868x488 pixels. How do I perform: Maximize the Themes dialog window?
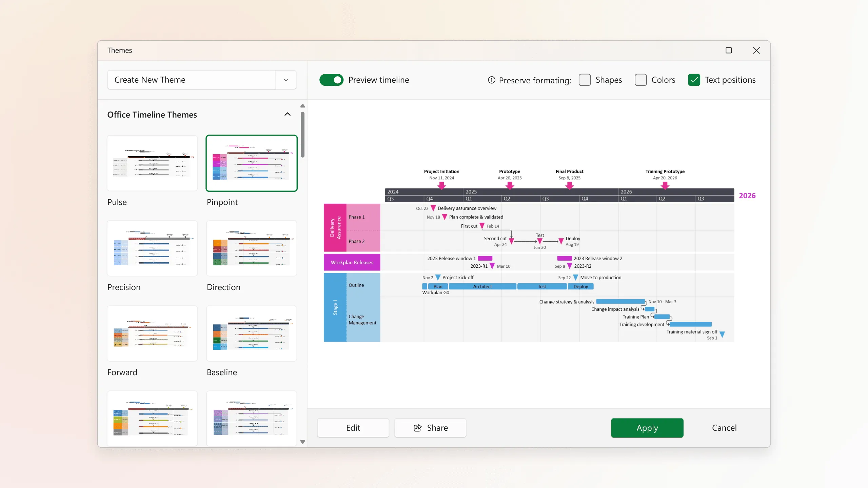(729, 50)
